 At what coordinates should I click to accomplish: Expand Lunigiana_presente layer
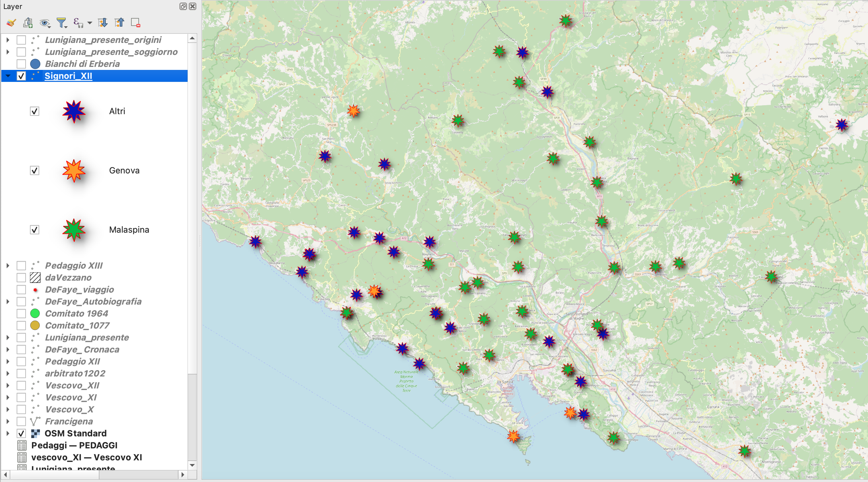(8, 337)
